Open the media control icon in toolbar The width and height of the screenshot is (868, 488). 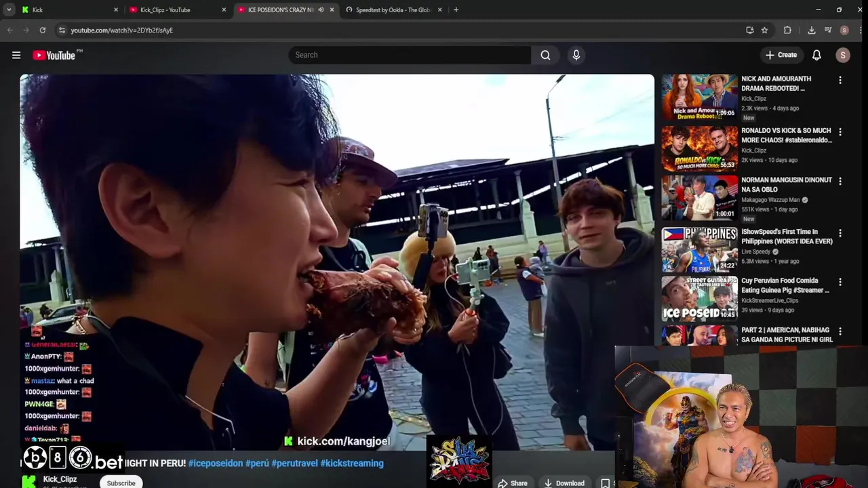tap(828, 30)
